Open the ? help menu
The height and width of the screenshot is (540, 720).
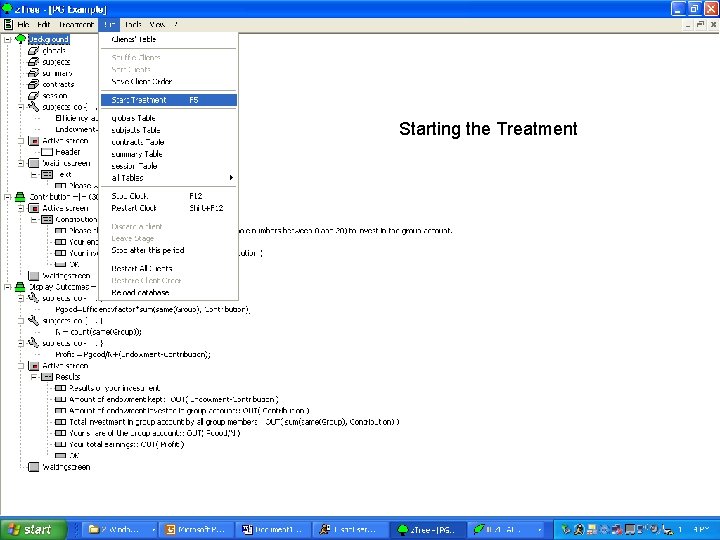175,24
